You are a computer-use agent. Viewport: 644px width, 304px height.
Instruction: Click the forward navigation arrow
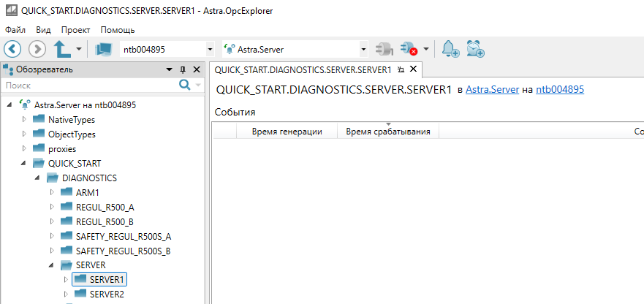[x=37, y=49]
